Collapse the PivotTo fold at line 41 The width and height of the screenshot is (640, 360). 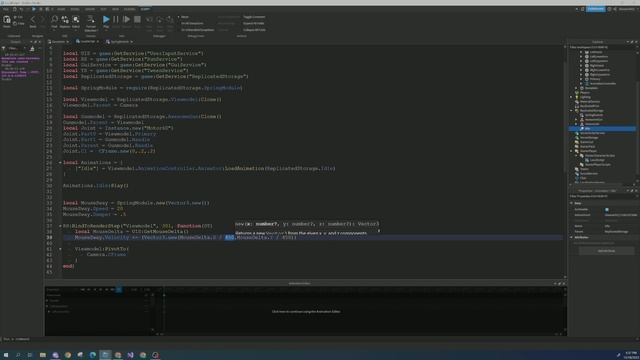60,249
